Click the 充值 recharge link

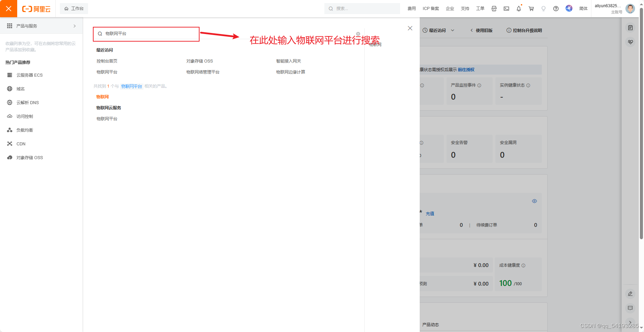coord(430,214)
